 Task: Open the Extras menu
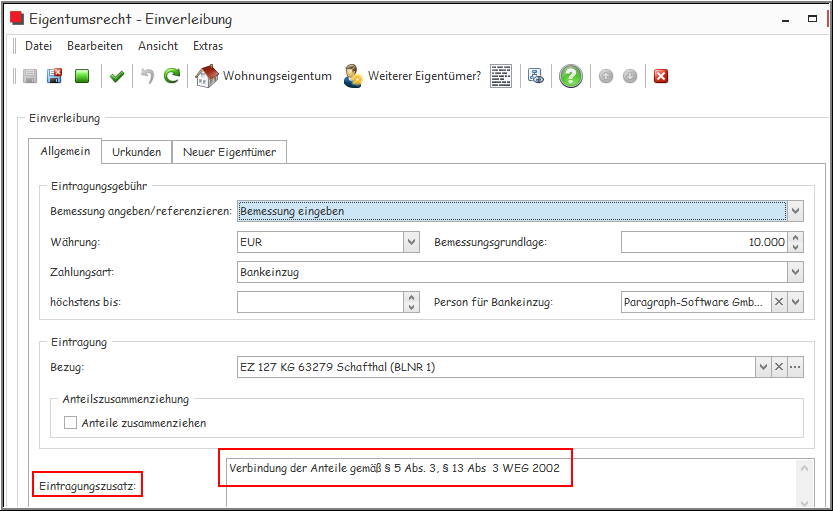point(208,46)
